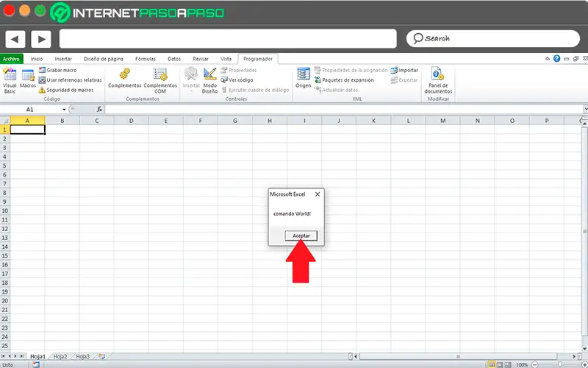This screenshot has height=368, width=588.
Task: Insert a new worksheet tab
Action: click(101, 356)
